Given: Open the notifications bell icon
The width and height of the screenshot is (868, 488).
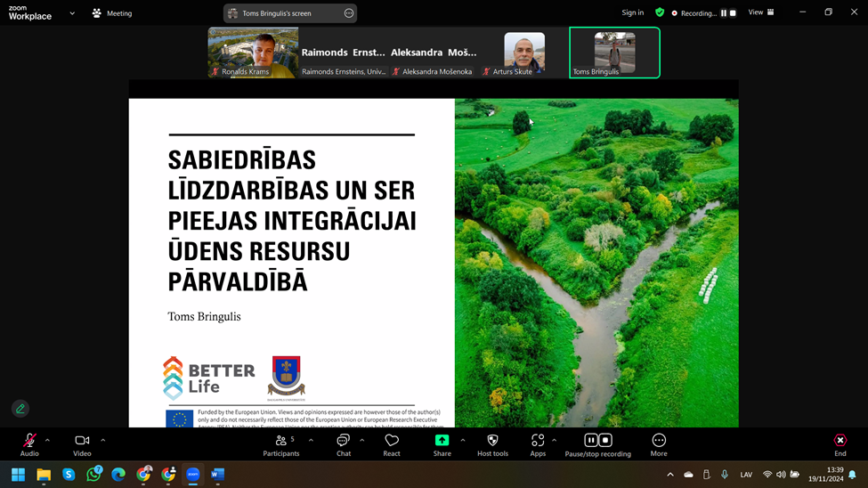Looking at the screenshot, I should coord(853,475).
